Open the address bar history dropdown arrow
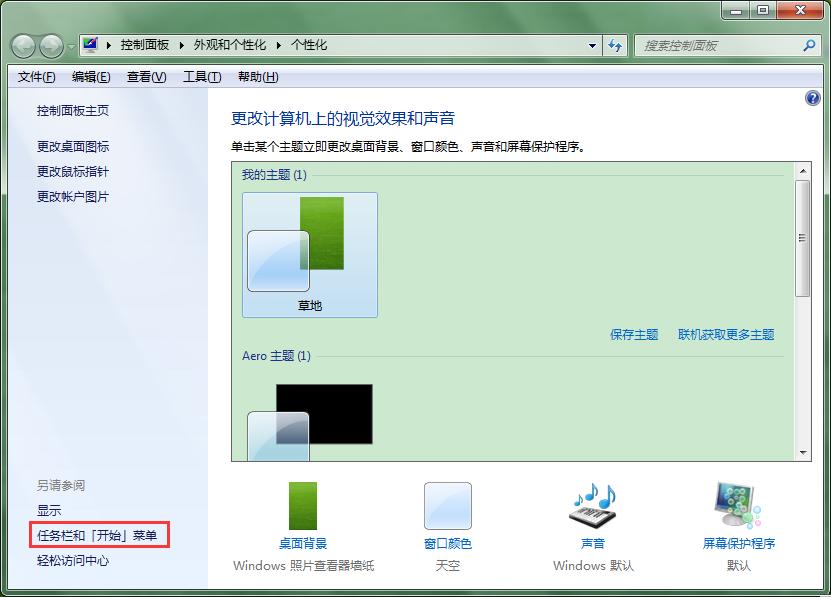The image size is (831, 597). [593, 45]
